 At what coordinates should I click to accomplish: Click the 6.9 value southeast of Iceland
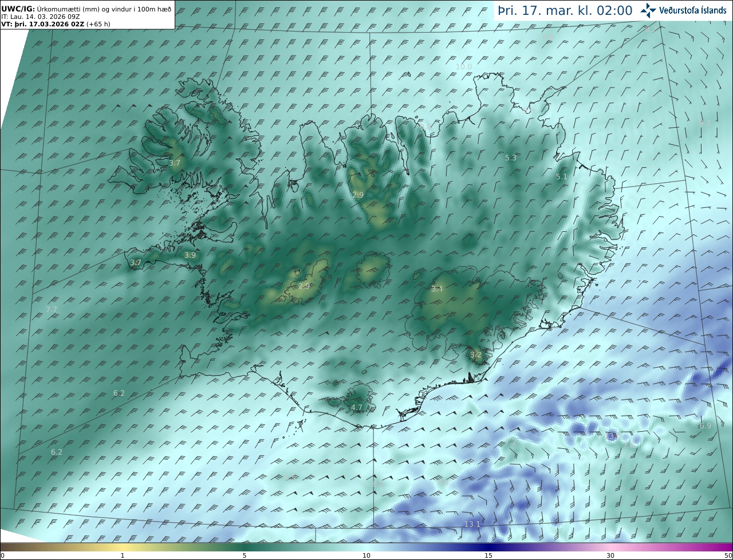pyautogui.click(x=705, y=425)
